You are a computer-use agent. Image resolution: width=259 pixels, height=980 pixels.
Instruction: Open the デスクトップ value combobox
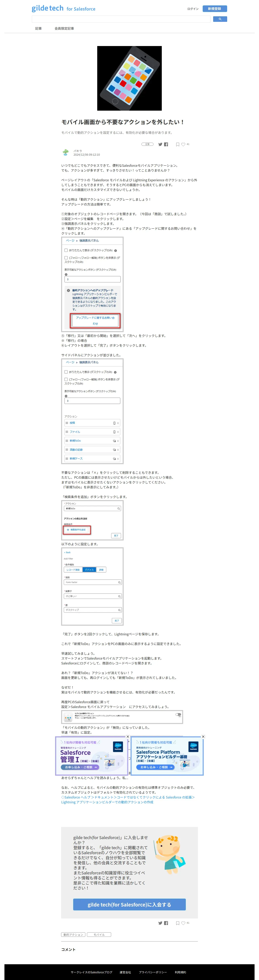tap(92, 610)
